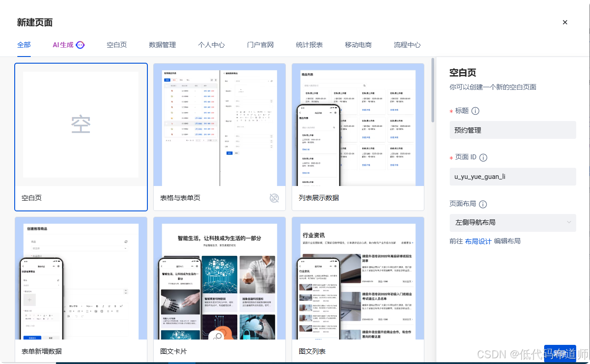Click the 空白页 heading in side panel
The width and height of the screenshot is (590, 364).
coord(463,73)
